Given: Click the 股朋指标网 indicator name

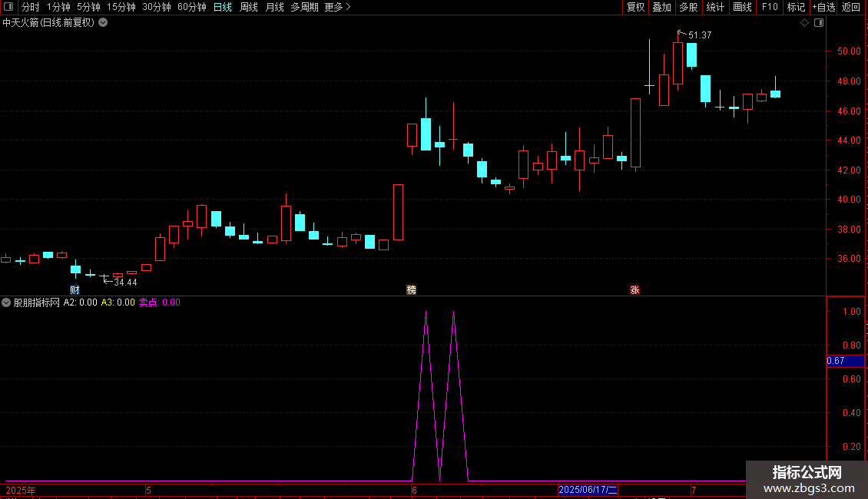Looking at the screenshot, I should (x=37, y=302).
